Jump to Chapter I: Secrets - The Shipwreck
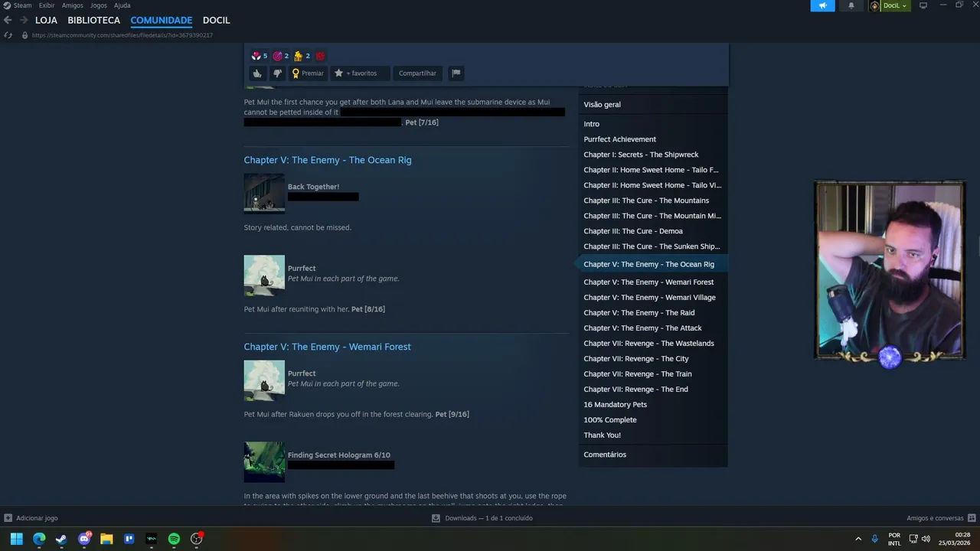Image resolution: width=980 pixels, height=551 pixels. tap(641, 155)
